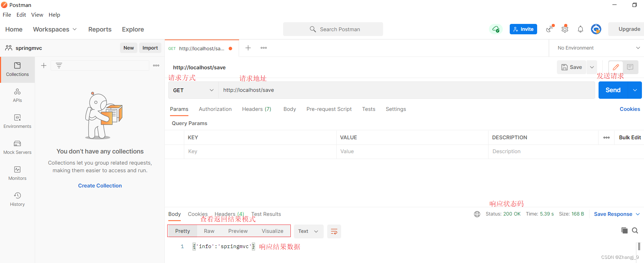Open the Edit menu
The image size is (644, 263).
tap(21, 15)
